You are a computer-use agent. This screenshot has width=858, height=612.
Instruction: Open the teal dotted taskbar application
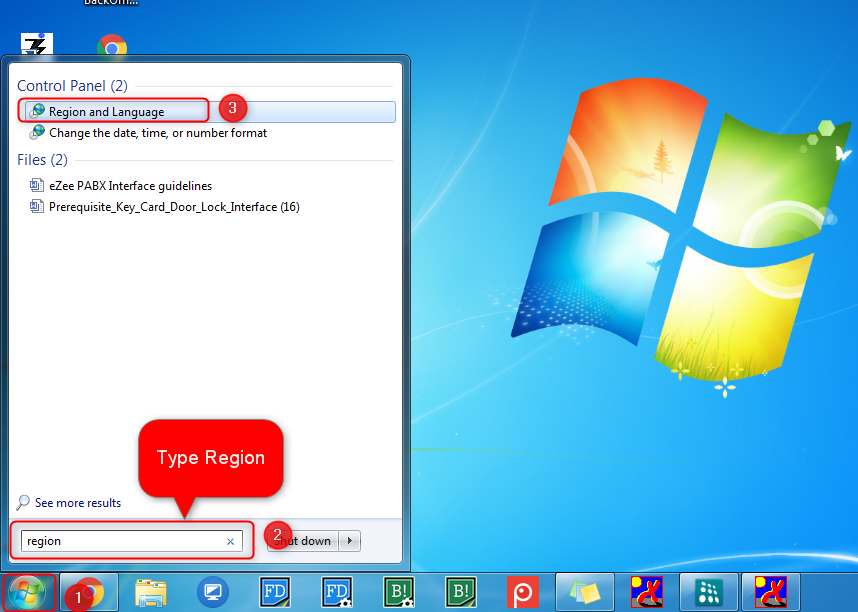coord(709,592)
